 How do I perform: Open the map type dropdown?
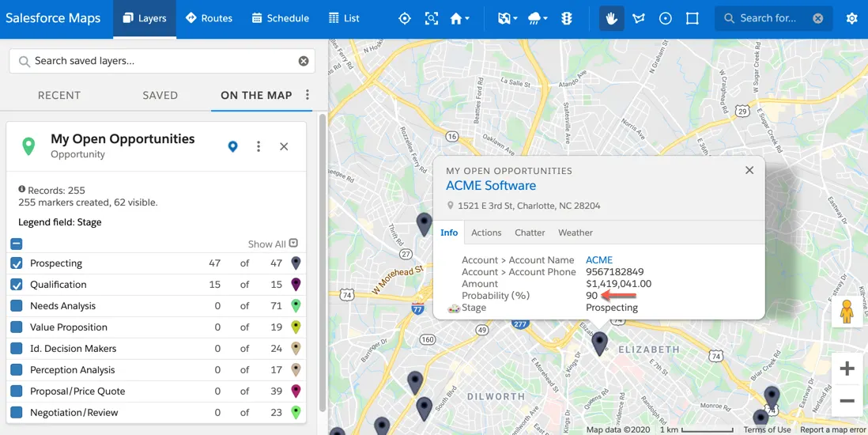[507, 18]
